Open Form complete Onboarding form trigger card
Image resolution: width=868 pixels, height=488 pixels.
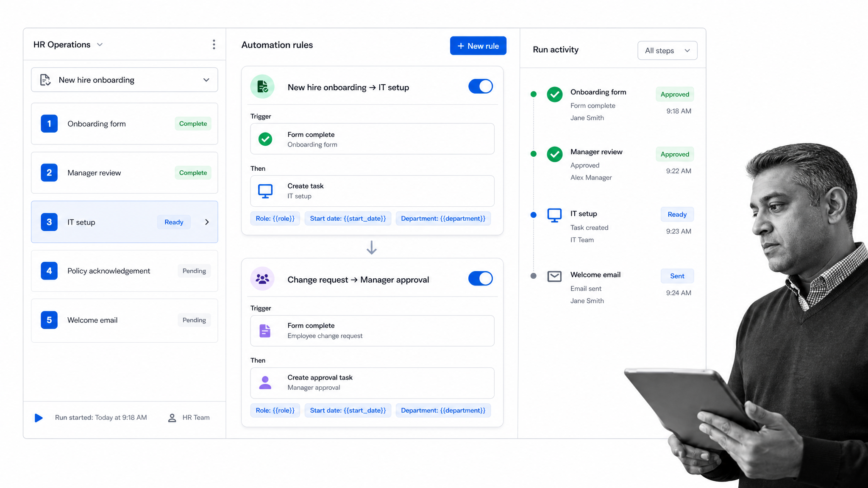click(372, 139)
